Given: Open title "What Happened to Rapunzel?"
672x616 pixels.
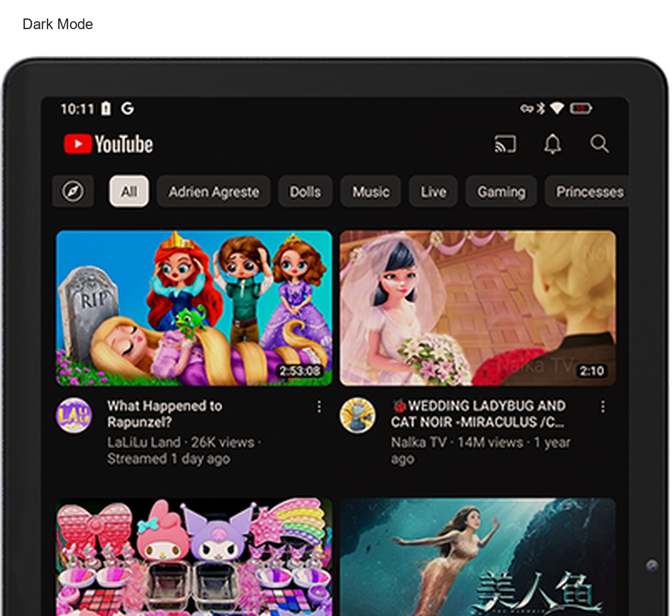Looking at the screenshot, I should [165, 414].
